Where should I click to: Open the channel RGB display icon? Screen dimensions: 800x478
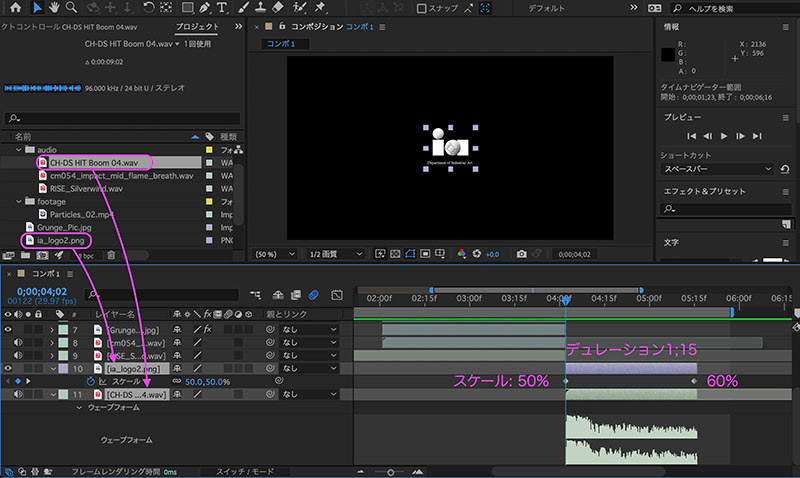pyautogui.click(x=461, y=254)
